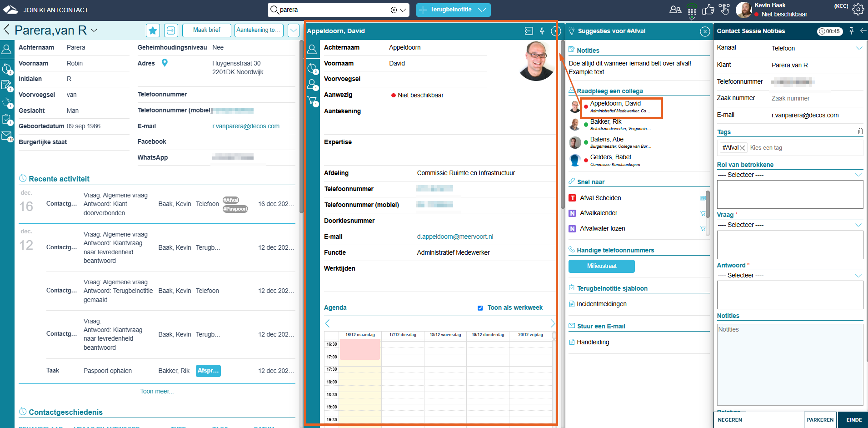The width and height of the screenshot is (868, 428).
Task: Open Kevin Baak's profile avatar
Action: point(743,10)
